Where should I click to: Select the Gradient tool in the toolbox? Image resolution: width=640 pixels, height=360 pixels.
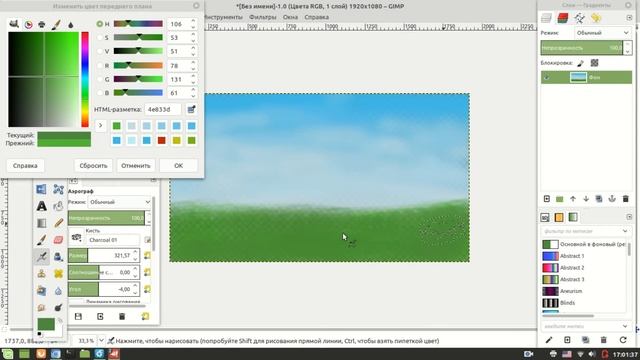tap(41, 223)
